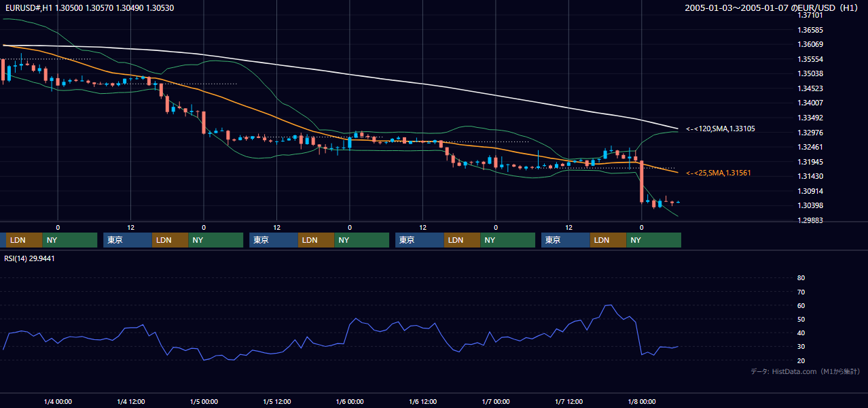Click price axis label 1.30914
868x408 pixels.
point(810,191)
